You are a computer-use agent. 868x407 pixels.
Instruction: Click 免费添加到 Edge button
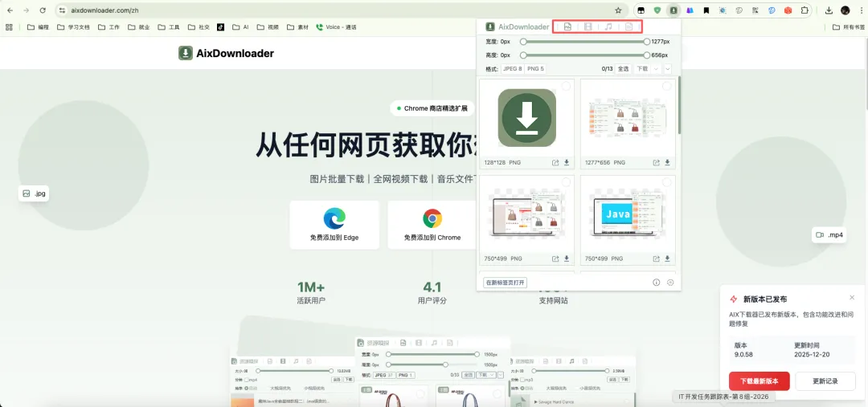tap(334, 225)
